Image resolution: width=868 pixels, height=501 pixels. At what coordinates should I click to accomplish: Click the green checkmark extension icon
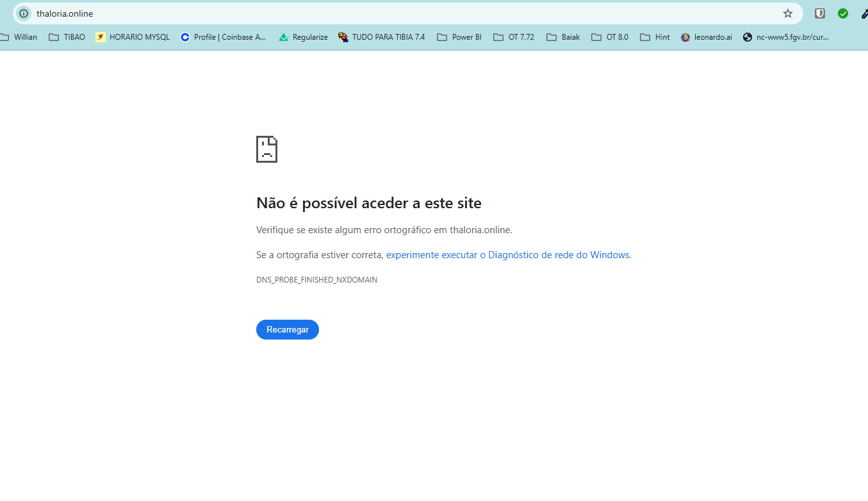point(843,13)
